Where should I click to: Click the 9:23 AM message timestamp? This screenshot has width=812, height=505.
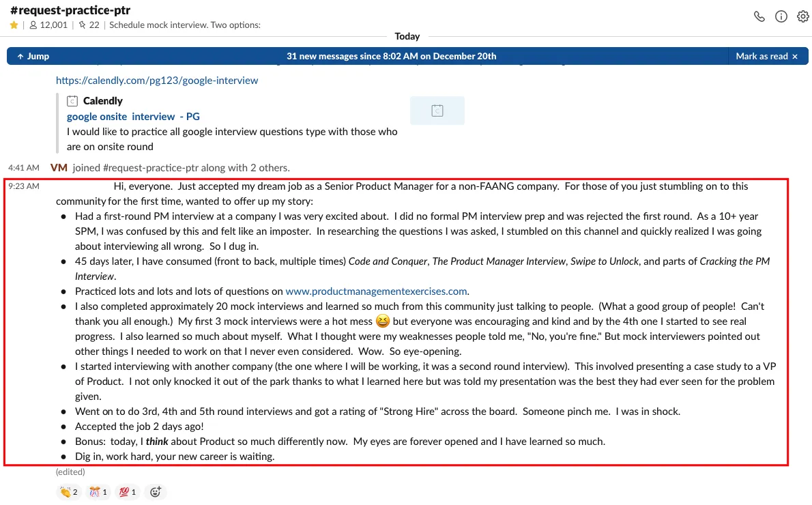[24, 186]
